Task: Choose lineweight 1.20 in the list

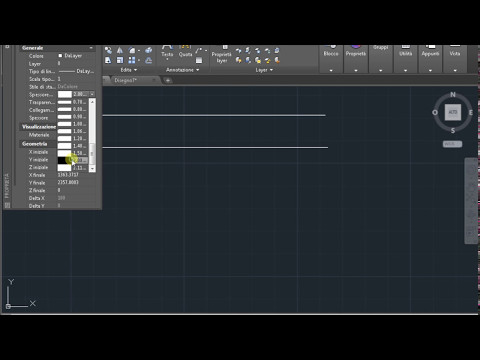Action: [72, 139]
